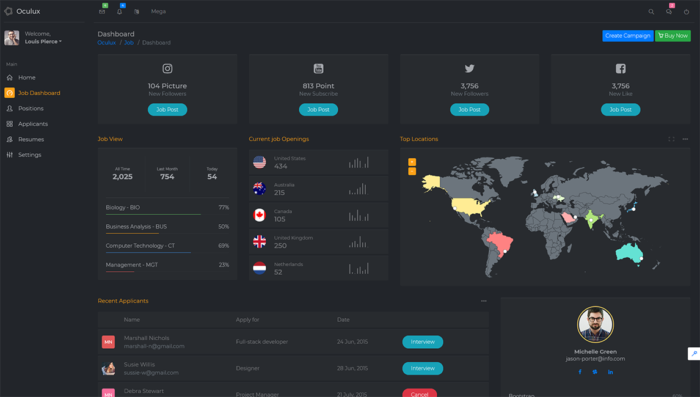Click the Applicants grid icon
Screen dimensions: 700x397
(x=9, y=124)
